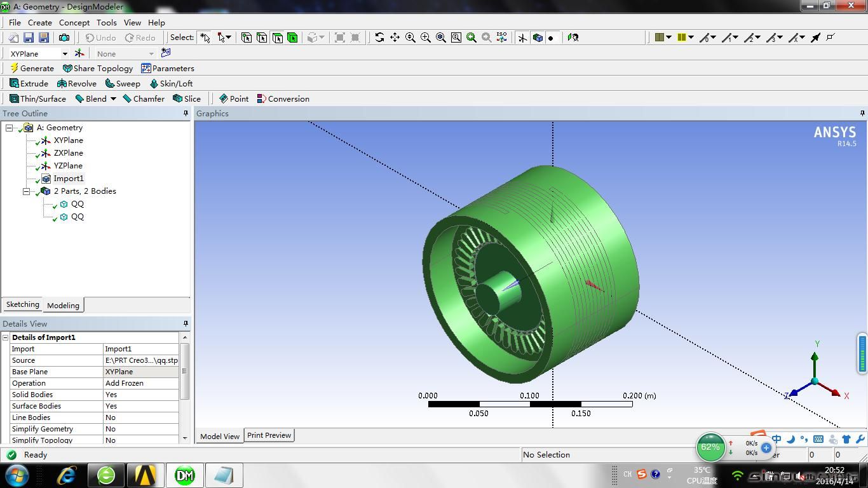Select the Skin/Loft feature
Image resolution: width=868 pixels, height=488 pixels.
pyautogui.click(x=171, y=83)
